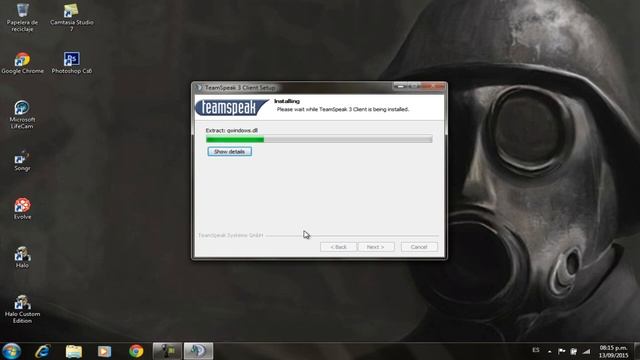
Task: Select the Photoshop CS6 desktop shortcut
Action: tap(71, 63)
